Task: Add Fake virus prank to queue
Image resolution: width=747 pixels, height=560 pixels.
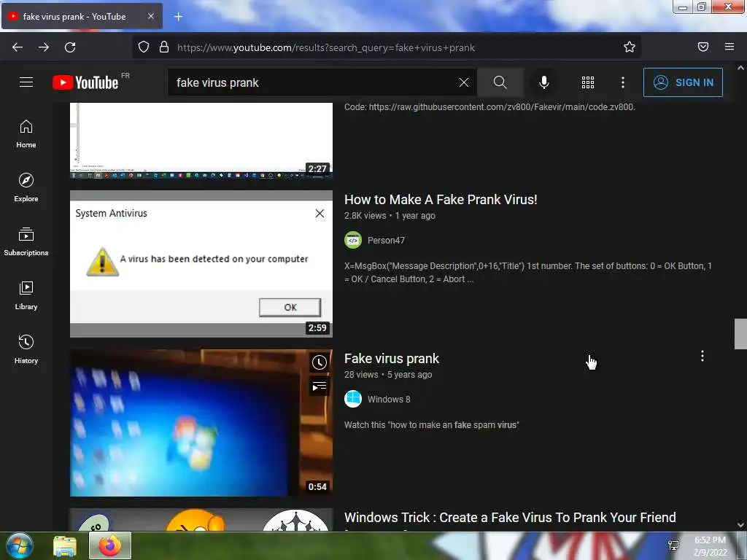Action: pyautogui.click(x=320, y=386)
